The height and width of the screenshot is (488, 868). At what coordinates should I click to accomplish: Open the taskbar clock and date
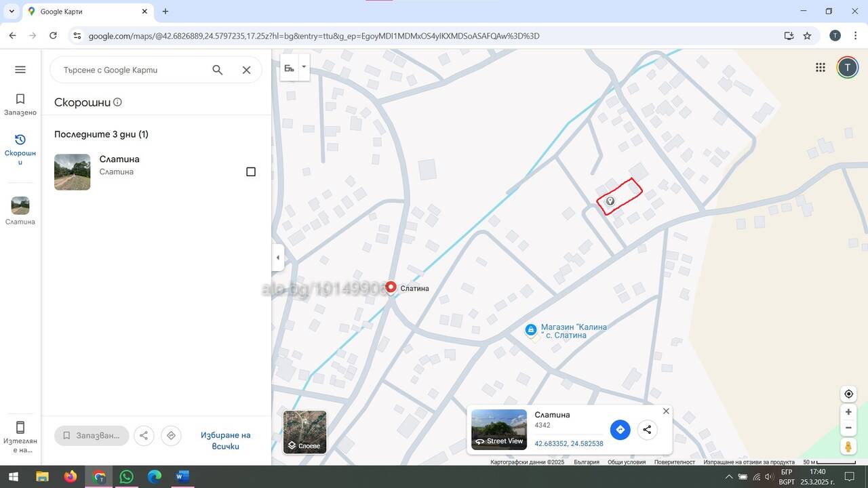[817, 476]
